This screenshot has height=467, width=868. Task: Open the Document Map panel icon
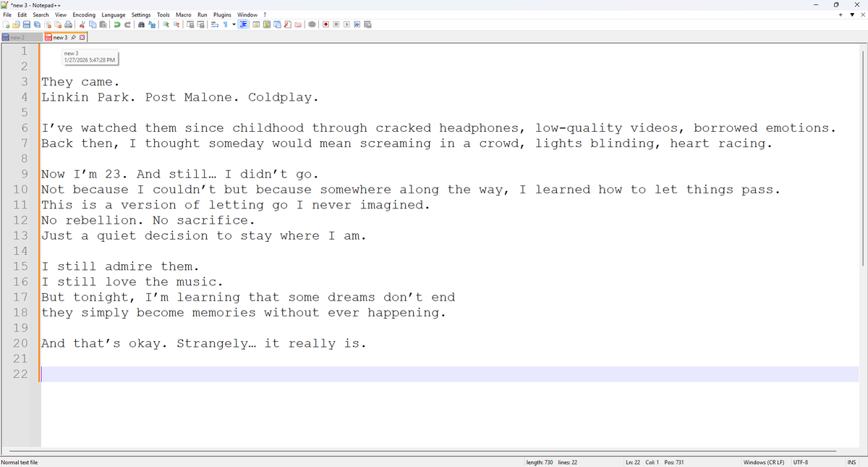click(267, 25)
